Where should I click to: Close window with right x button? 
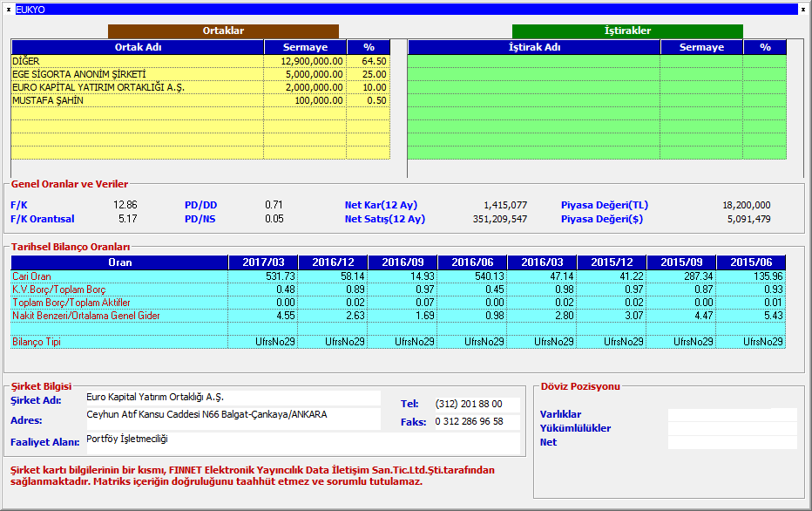tap(803, 10)
